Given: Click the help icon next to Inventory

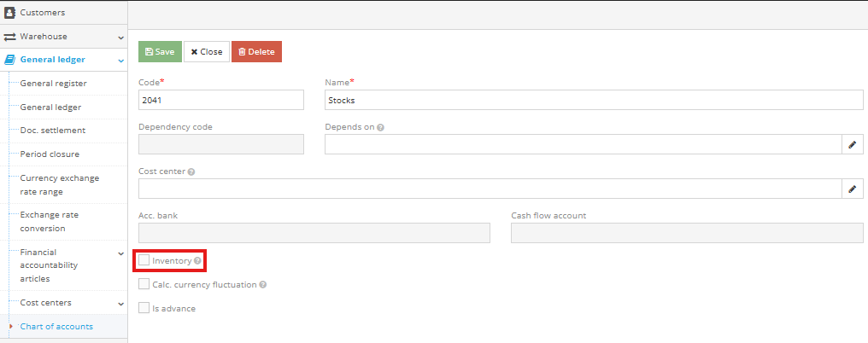Looking at the screenshot, I should click(x=197, y=261).
